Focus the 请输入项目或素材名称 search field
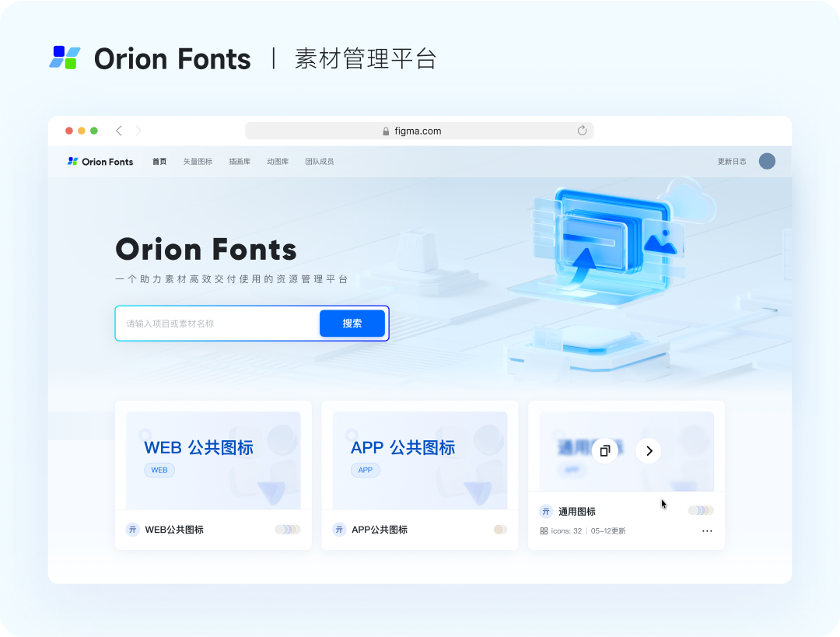 (x=218, y=324)
